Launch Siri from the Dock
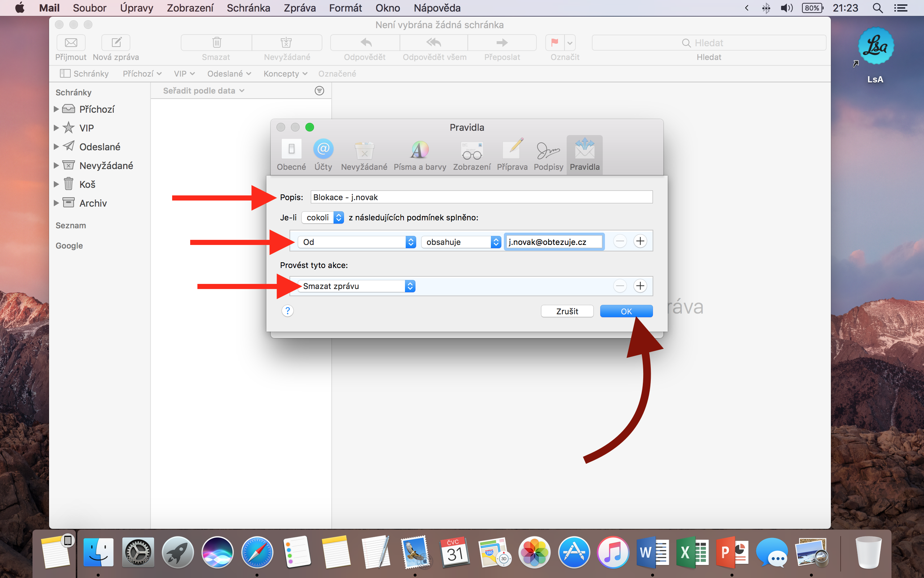The image size is (924, 578). tap(217, 552)
